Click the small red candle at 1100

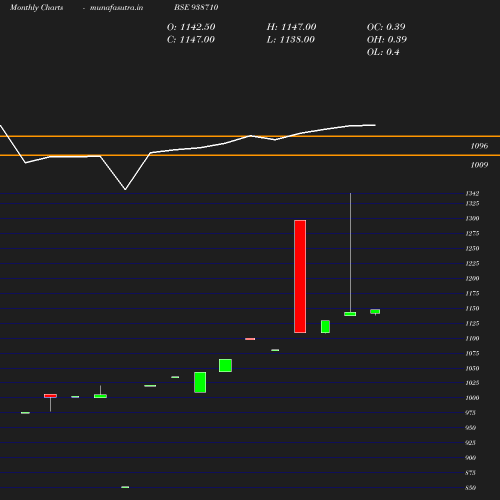(x=250, y=339)
